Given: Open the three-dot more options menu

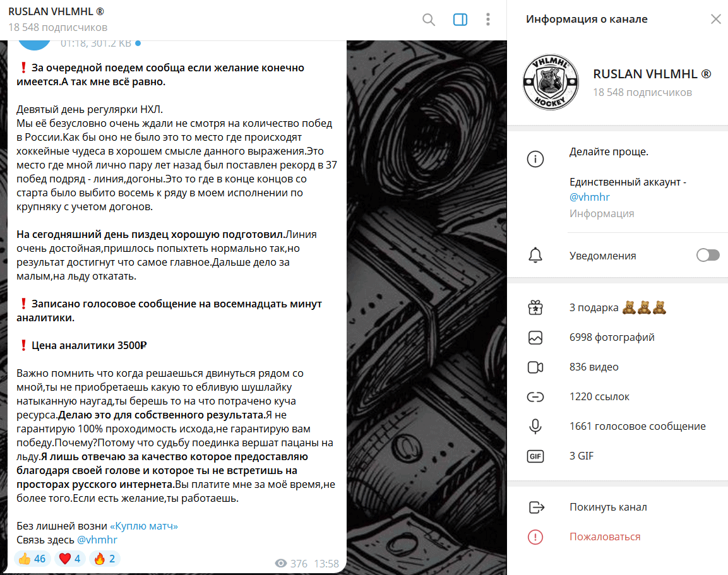Looking at the screenshot, I should click(487, 20).
